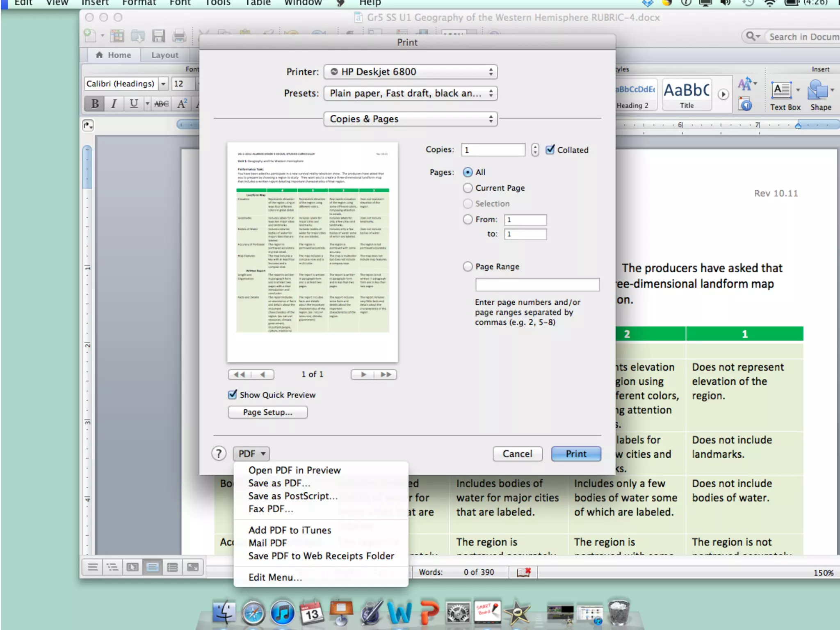Select Open PDF in Preview
The image size is (840, 630).
click(294, 470)
